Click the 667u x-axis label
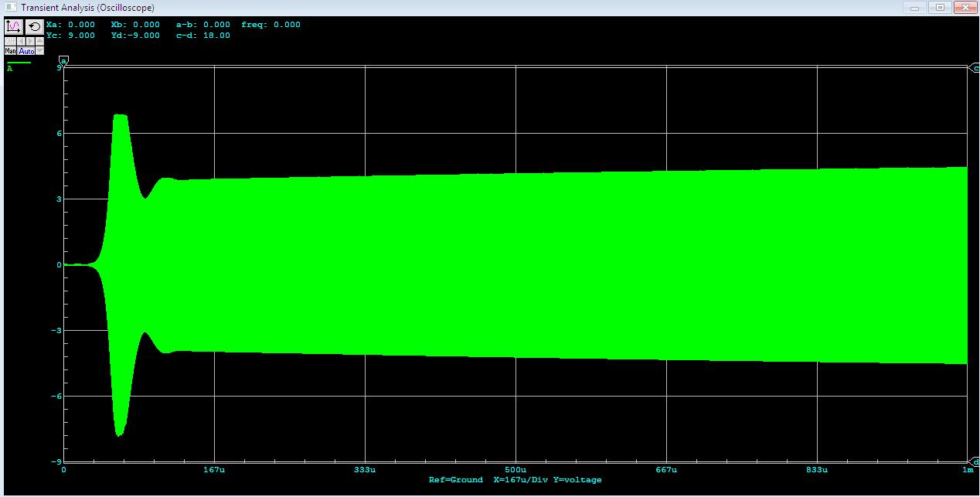Viewport: 980px width, 497px height. tap(666, 470)
